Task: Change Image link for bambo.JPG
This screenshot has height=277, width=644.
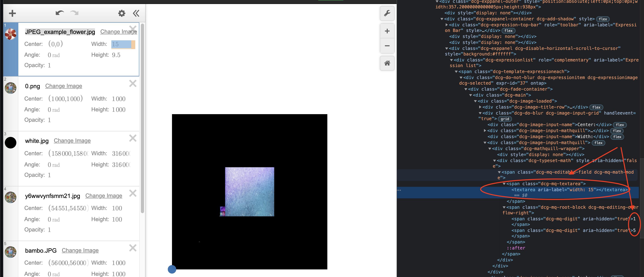Action: click(x=80, y=250)
